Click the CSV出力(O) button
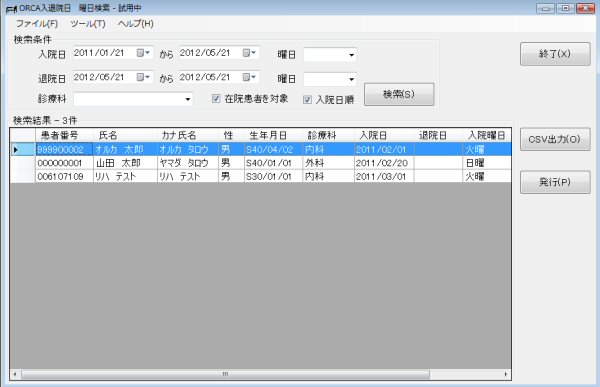Image resolution: width=600 pixels, height=387 pixels. pos(555,139)
